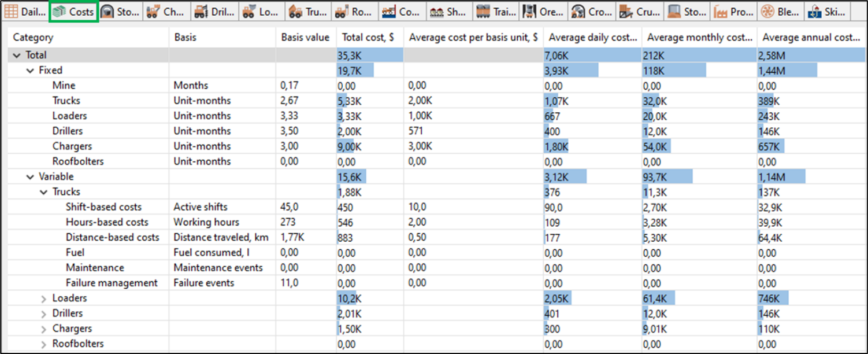Collapse the Fixed category chevron

(30, 71)
